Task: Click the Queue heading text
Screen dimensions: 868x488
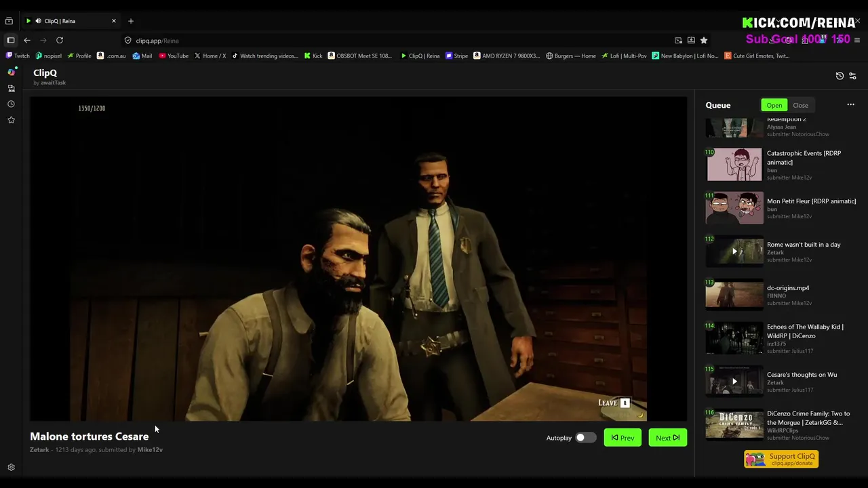Action: pyautogui.click(x=717, y=105)
